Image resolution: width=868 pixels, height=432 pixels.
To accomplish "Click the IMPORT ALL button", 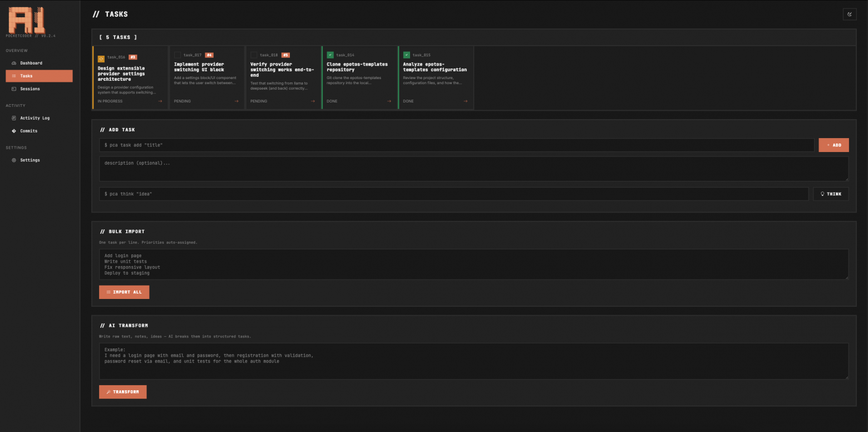I will [124, 292].
